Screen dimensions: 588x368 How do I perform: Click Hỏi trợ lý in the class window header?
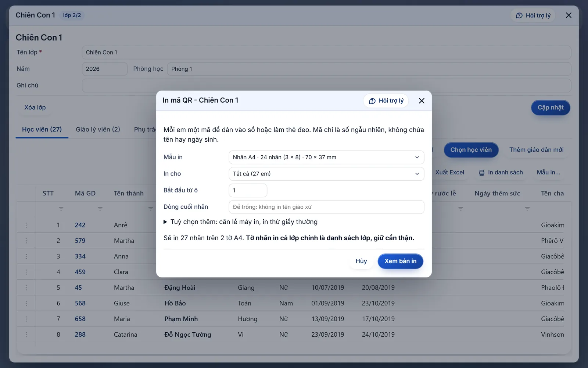[x=533, y=15]
